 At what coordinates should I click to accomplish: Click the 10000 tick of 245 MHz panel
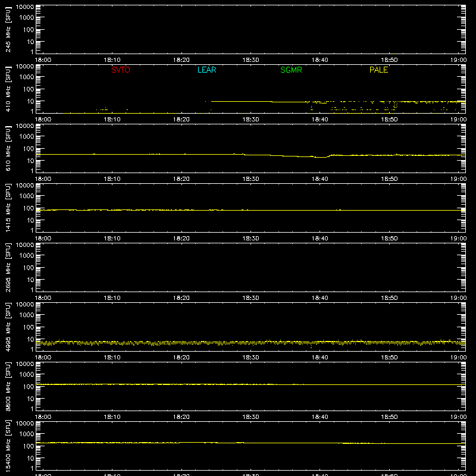coord(25,7)
